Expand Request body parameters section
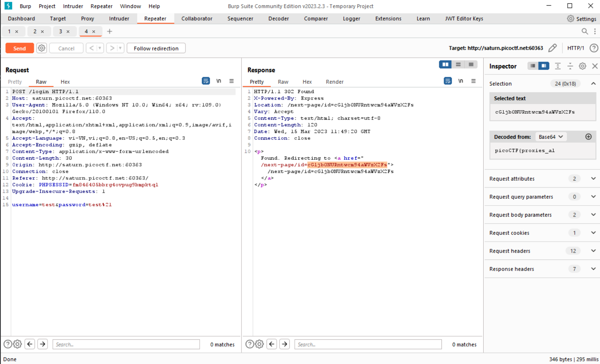Screen dimensions: 600x364 (593, 215)
